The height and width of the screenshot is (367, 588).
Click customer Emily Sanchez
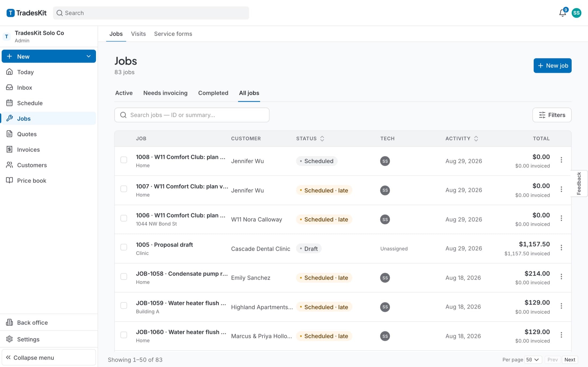pos(250,278)
